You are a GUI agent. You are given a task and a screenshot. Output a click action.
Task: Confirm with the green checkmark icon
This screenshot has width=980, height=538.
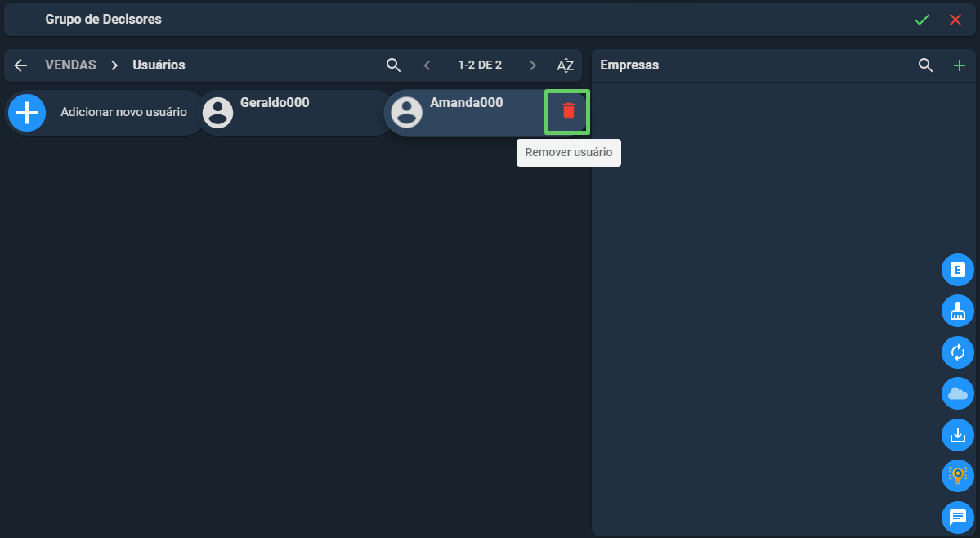[x=922, y=20]
